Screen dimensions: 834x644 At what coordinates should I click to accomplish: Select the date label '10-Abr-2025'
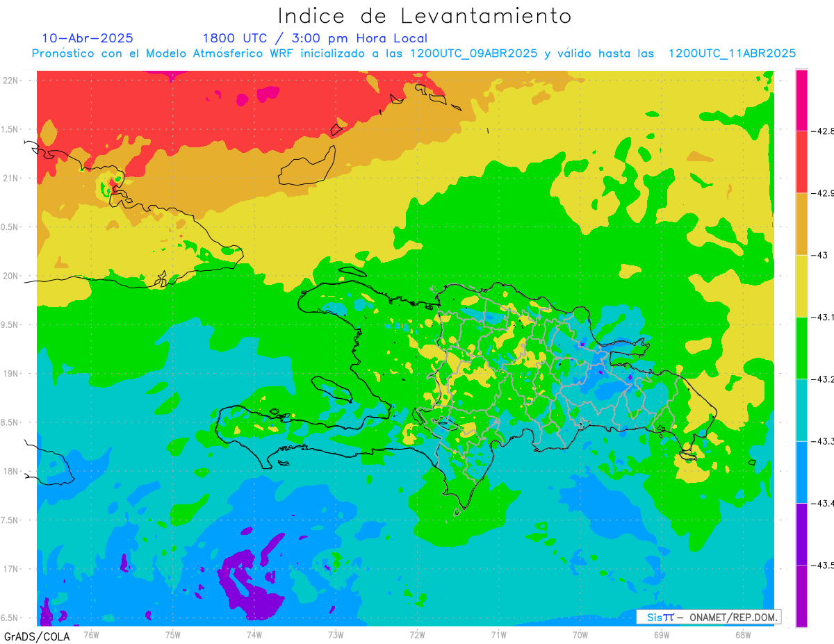(88, 38)
